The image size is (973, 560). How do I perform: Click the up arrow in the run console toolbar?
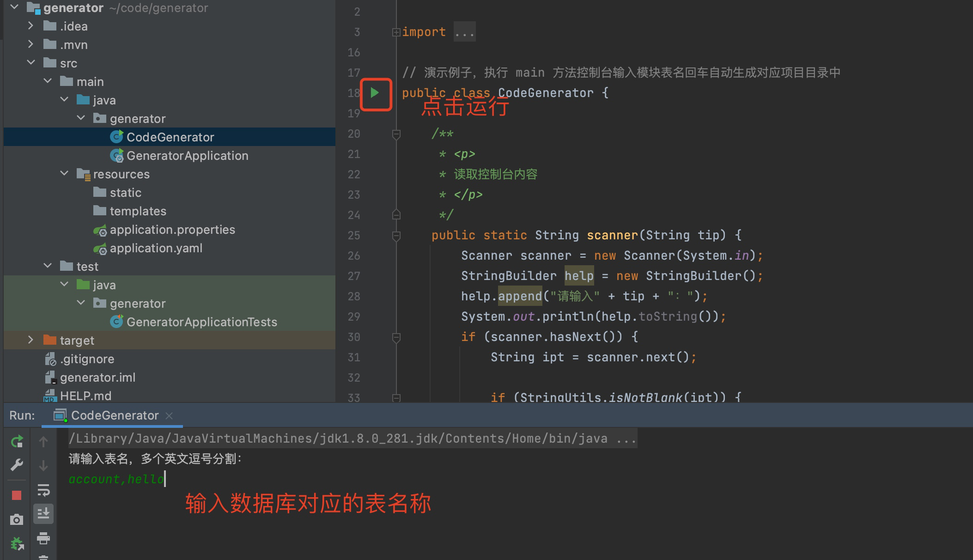(x=43, y=442)
